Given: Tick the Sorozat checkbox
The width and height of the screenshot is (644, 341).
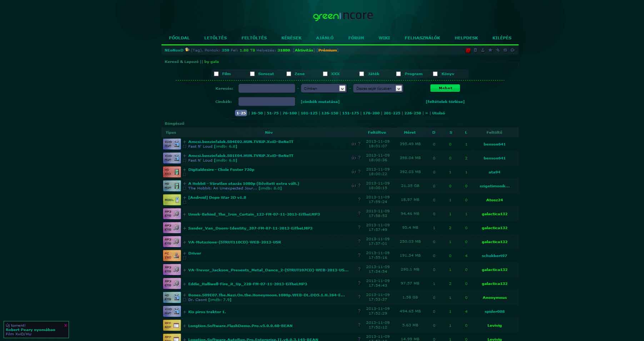Looking at the screenshot, I should pyautogui.click(x=252, y=74).
